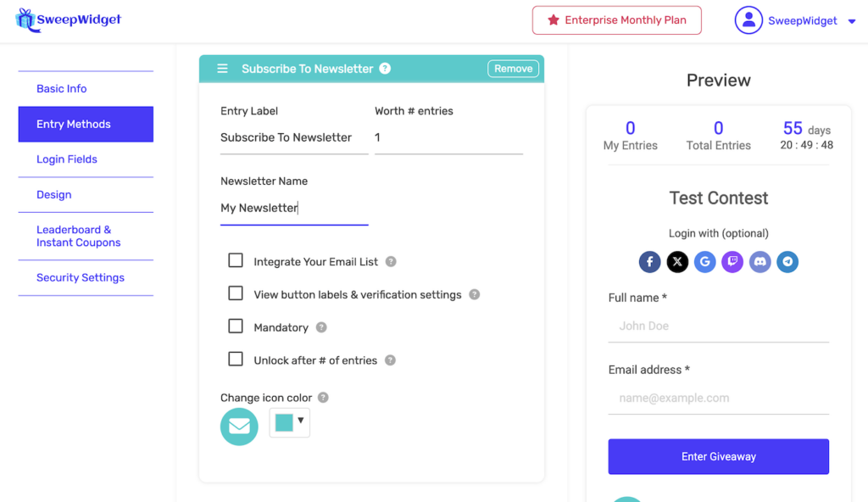This screenshot has height=502, width=868.
Task: Check the Mandatory checkbox
Action: tap(236, 326)
